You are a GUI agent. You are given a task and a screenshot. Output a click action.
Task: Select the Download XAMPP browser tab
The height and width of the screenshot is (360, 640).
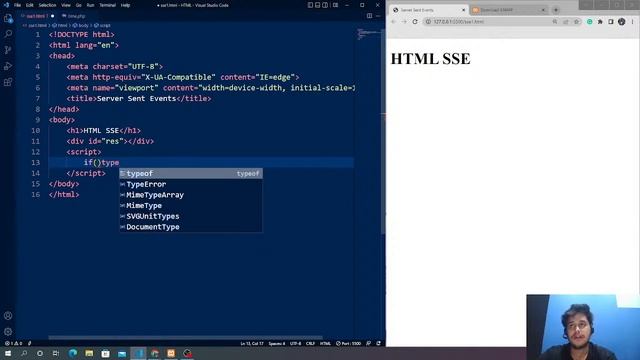pyautogui.click(x=508, y=10)
